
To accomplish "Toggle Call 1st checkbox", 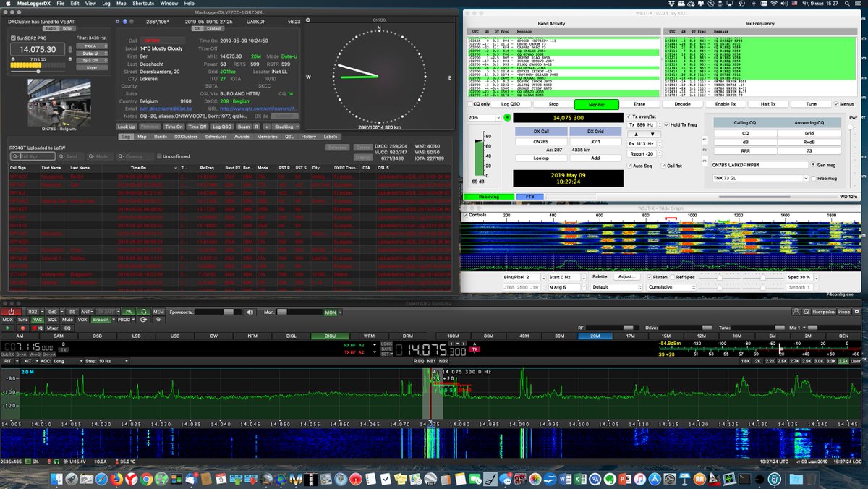I will (x=662, y=166).
